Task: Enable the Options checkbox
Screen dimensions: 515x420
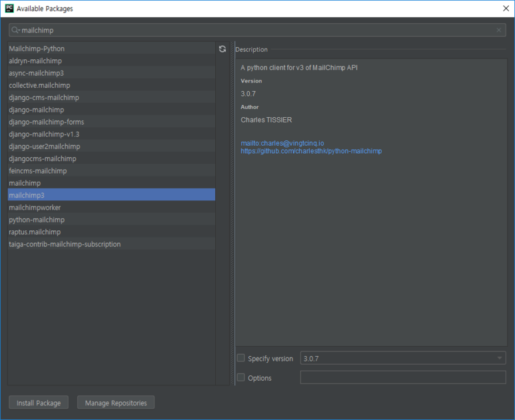Action: pos(241,377)
